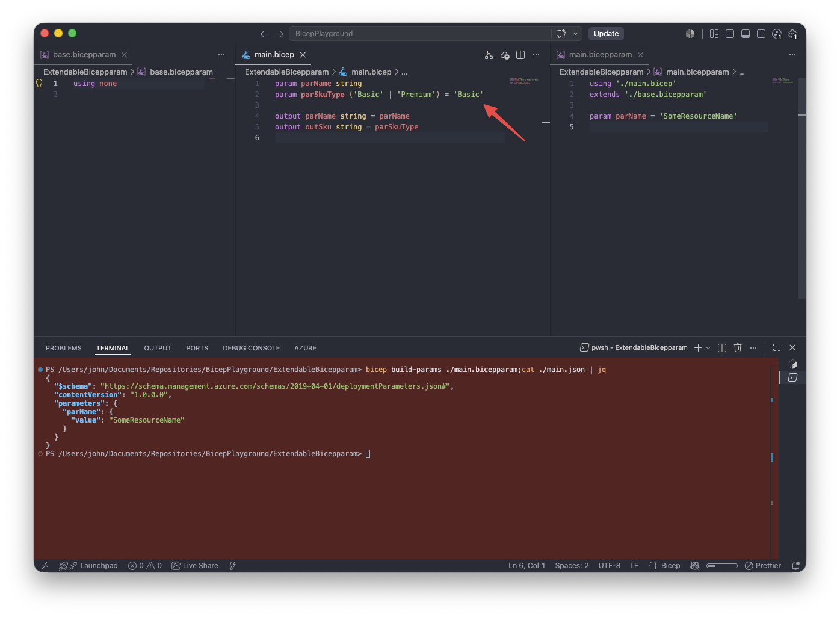Toggle the primary side bar visibility

pyautogui.click(x=730, y=34)
